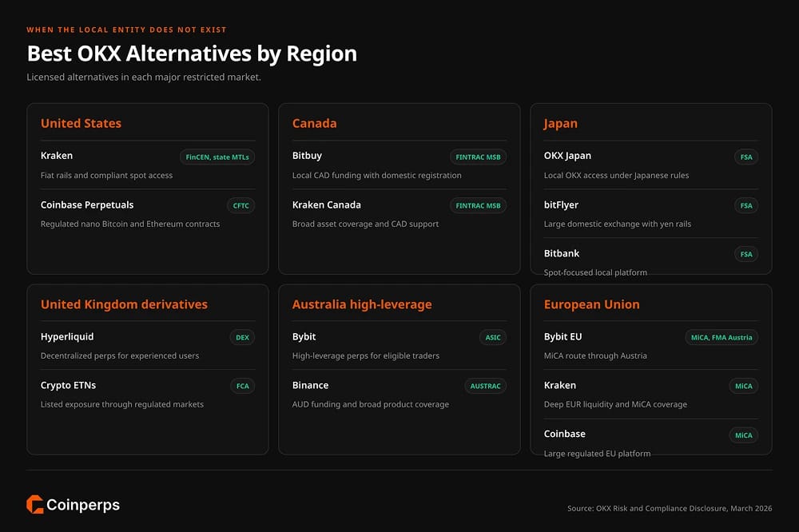Screen dimensions: 799x532
Task: Click the Binance entry
Action: pyautogui.click(x=310, y=385)
